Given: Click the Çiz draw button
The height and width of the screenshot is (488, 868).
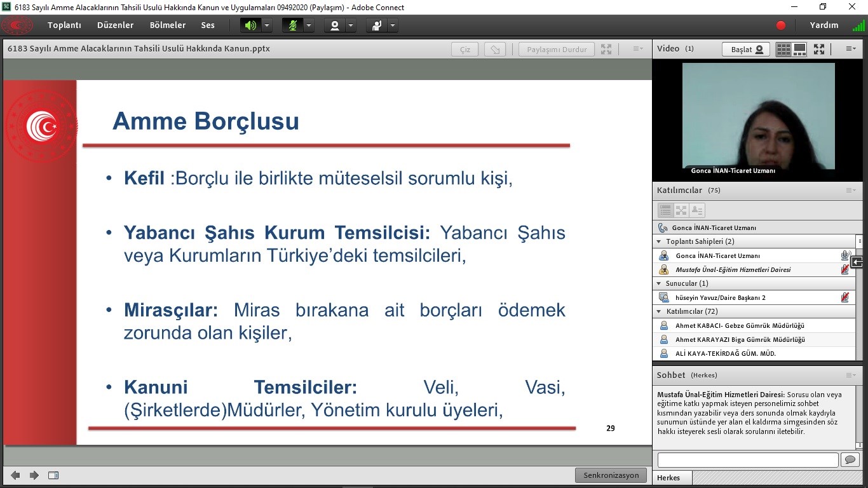Looking at the screenshot, I should 465,49.
